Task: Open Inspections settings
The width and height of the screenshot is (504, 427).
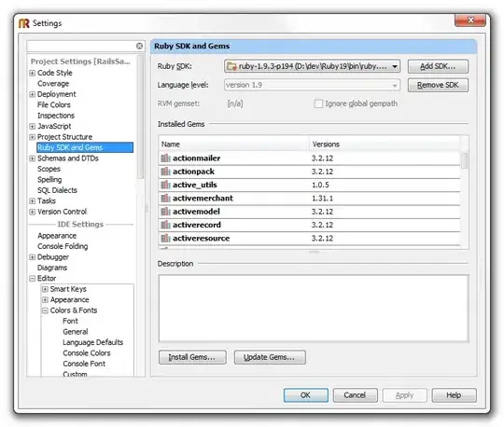Action: (x=56, y=116)
